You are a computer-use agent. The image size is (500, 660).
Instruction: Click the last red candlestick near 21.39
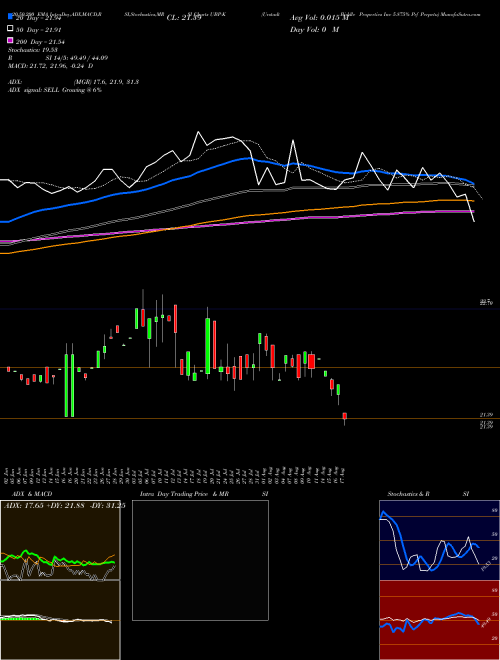(345, 416)
